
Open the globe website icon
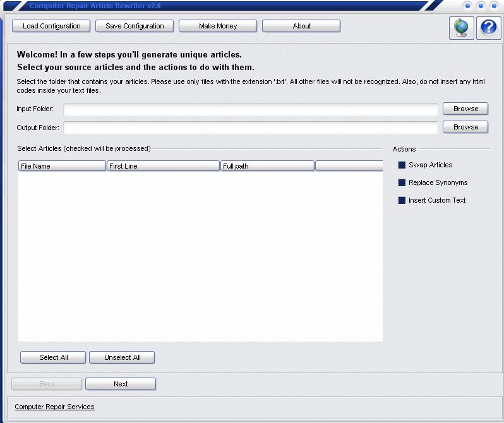(x=461, y=28)
